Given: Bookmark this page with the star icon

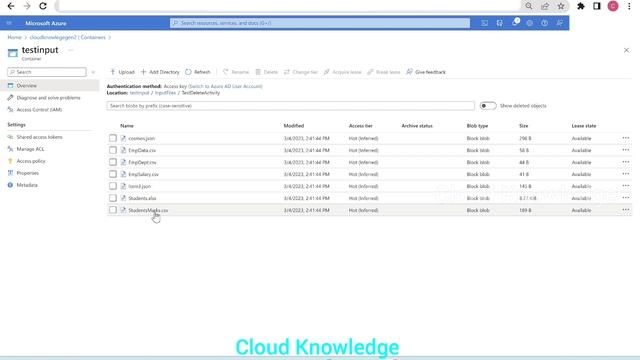Looking at the screenshot, I should (561, 6).
